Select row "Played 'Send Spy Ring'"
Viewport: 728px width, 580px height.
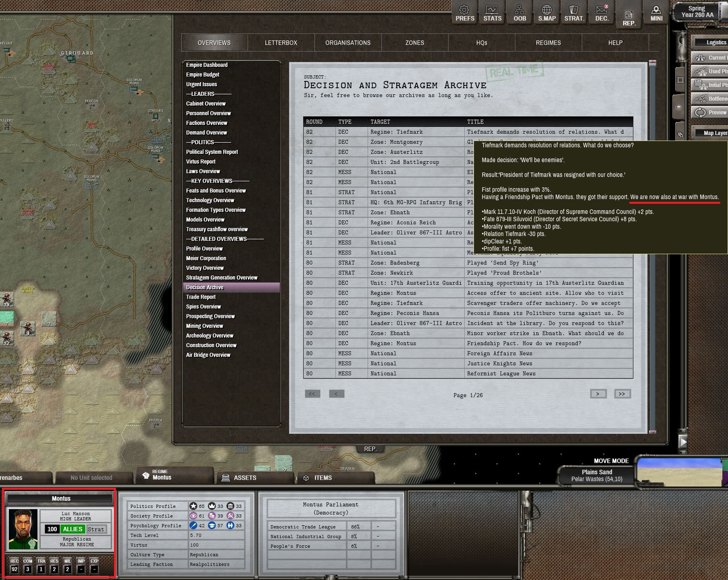click(468, 263)
